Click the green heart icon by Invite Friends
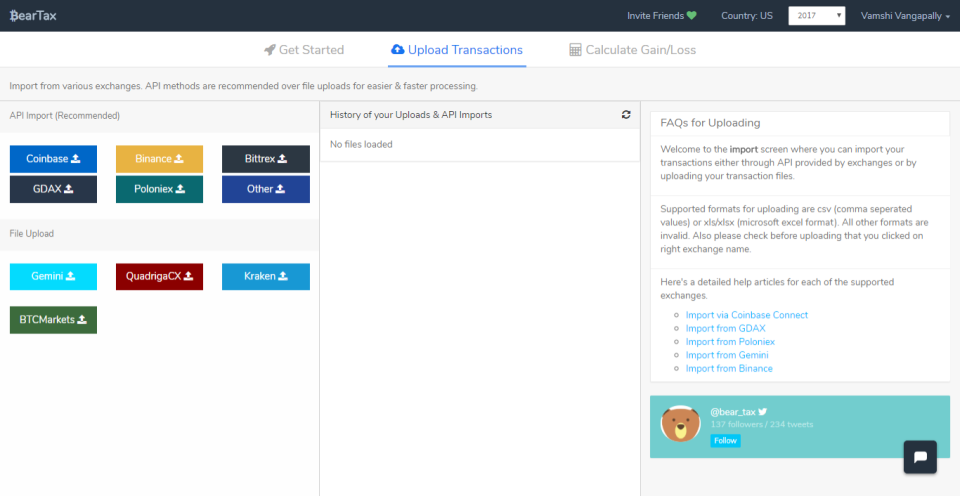Viewport: 960px width, 496px height. pos(692,16)
